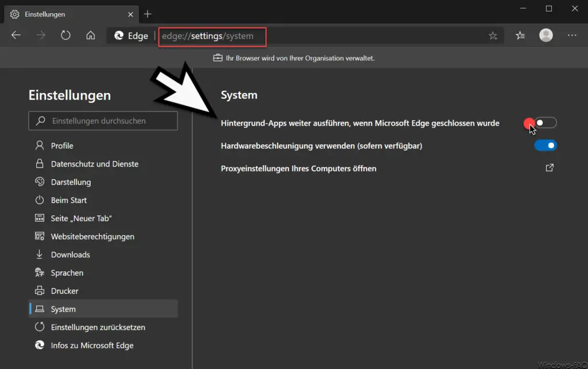Screen dimensions: 588x369
Task: Open Downloads settings section
Action: 103,255
